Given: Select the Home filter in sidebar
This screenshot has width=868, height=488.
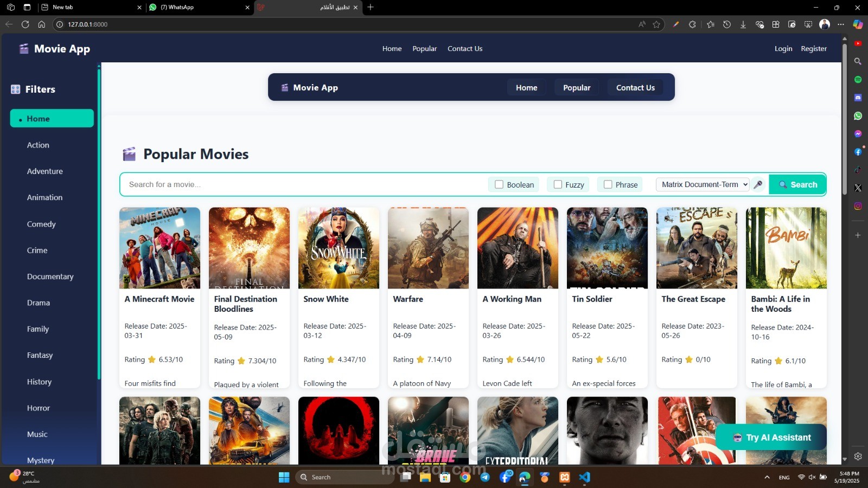Looking at the screenshot, I should [52, 119].
